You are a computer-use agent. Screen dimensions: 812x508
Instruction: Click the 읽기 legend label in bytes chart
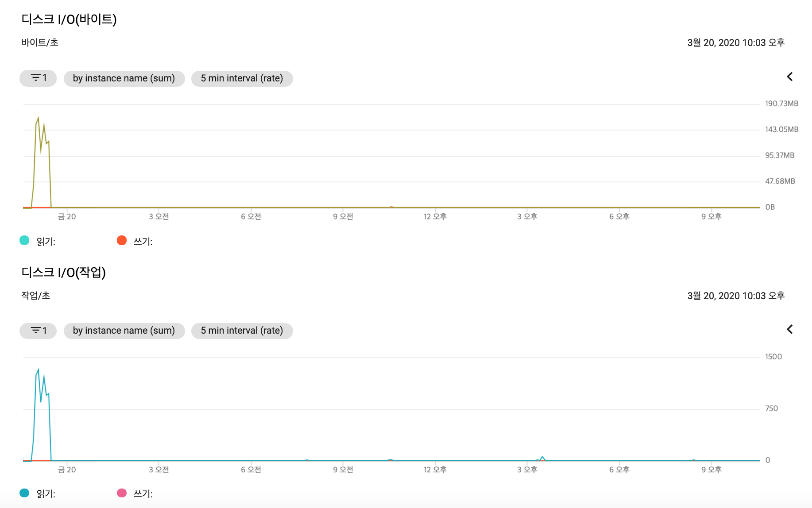pyautogui.click(x=46, y=242)
